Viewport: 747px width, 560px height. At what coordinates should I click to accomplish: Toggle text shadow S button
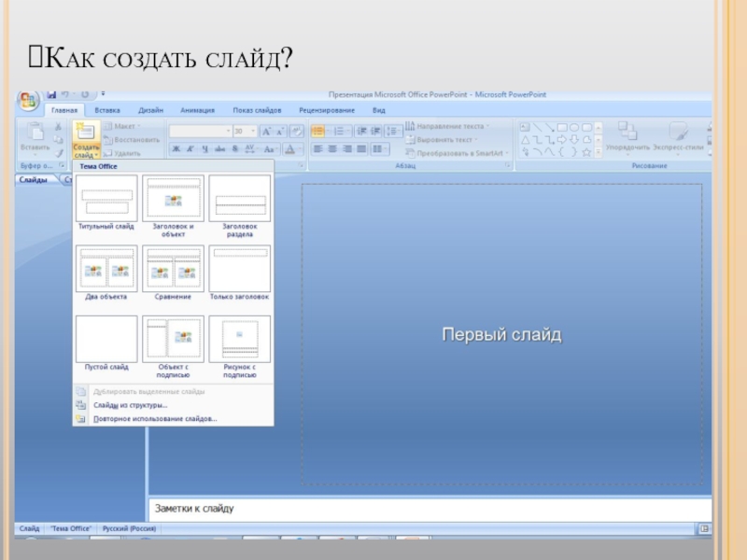234,148
